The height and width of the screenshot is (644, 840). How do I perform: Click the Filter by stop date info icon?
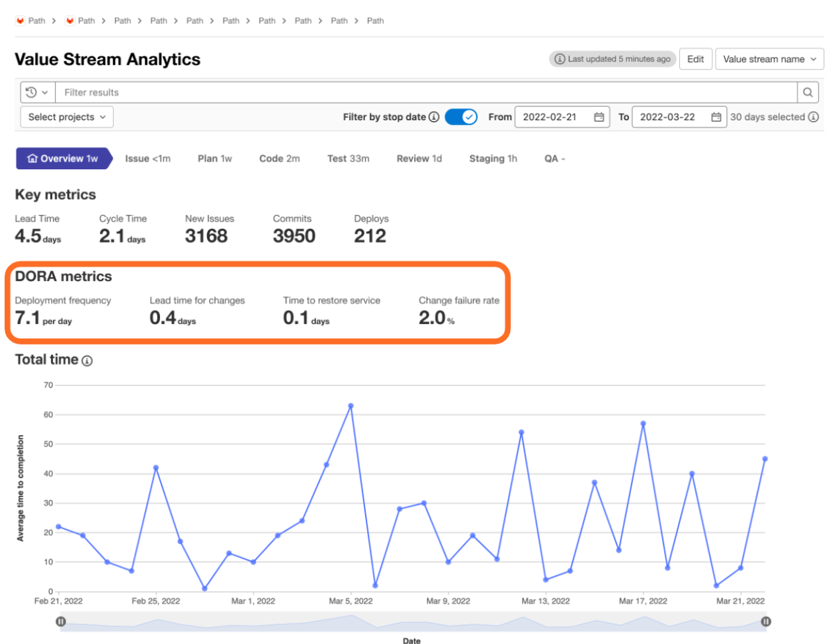coord(435,117)
